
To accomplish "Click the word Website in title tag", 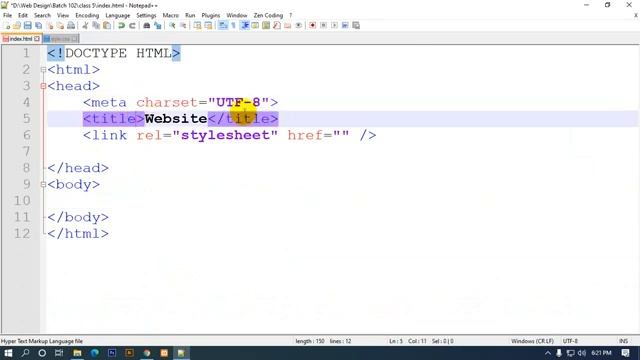I will [176, 119].
